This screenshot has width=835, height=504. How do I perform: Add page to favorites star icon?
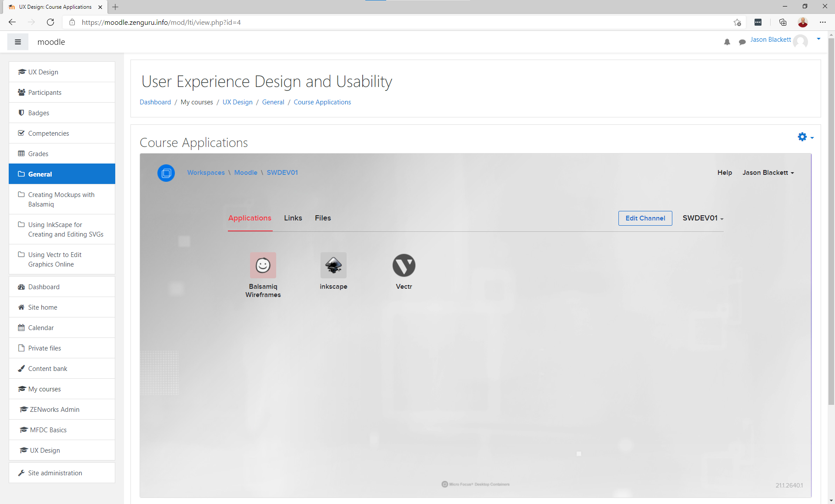click(737, 22)
